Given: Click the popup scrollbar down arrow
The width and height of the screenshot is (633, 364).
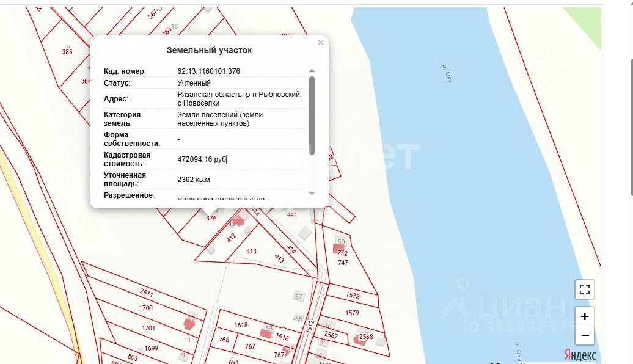Looking at the screenshot, I should coord(312,194).
